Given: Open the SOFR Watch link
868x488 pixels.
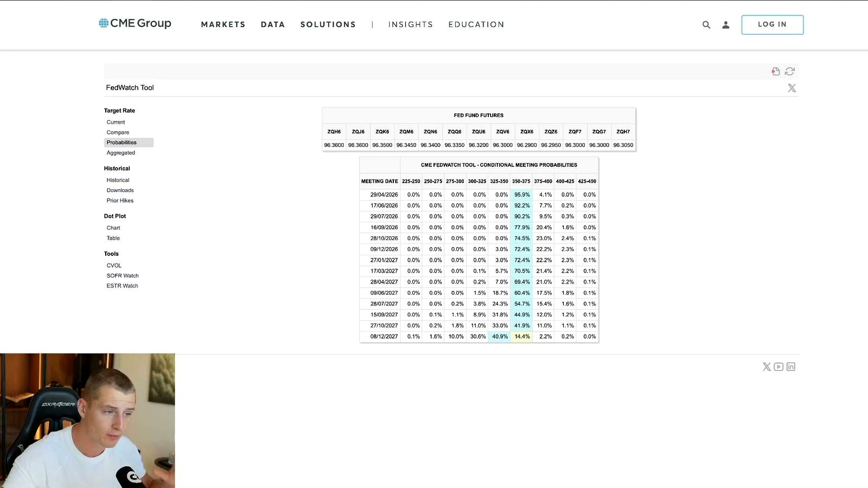Looking at the screenshot, I should point(123,276).
